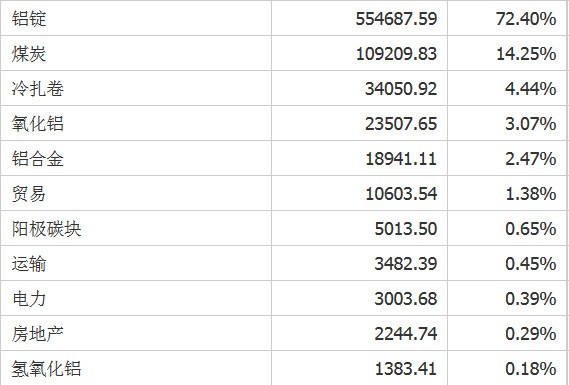Click the 23507.65 amount
Image resolution: width=569 pixels, height=385 pixels.
(x=401, y=124)
